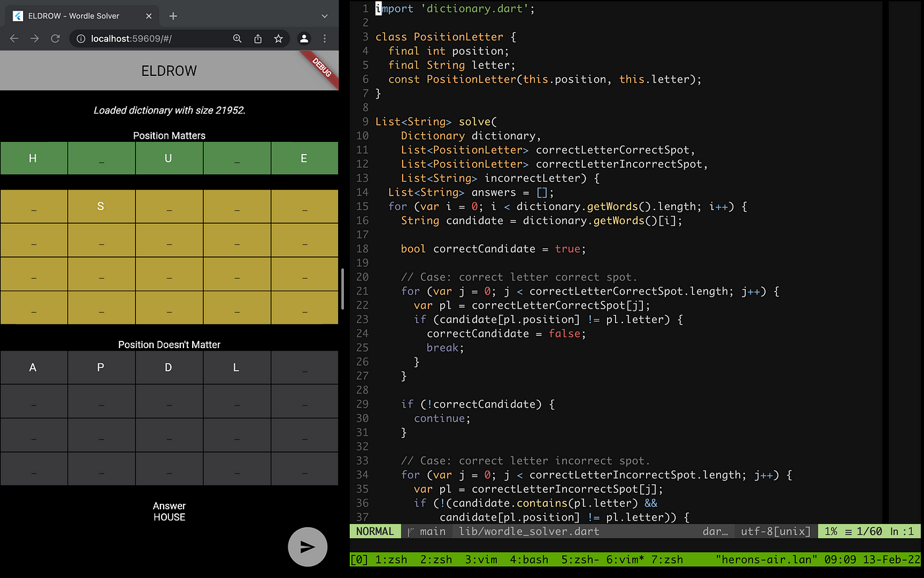Image resolution: width=924 pixels, height=578 pixels.
Task: Click the 'Loaded dictionary with size 21952.' text
Action: (x=169, y=110)
